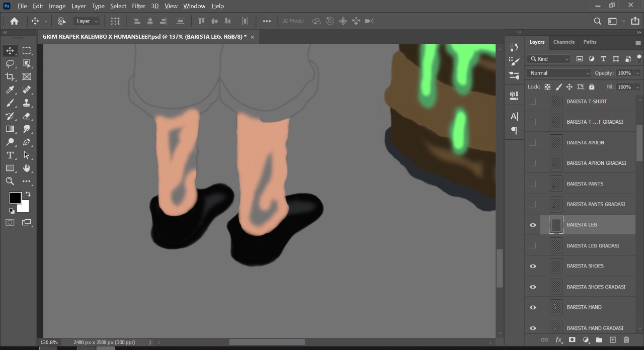Open the Auto-Select Layer dropdown

tap(87, 21)
